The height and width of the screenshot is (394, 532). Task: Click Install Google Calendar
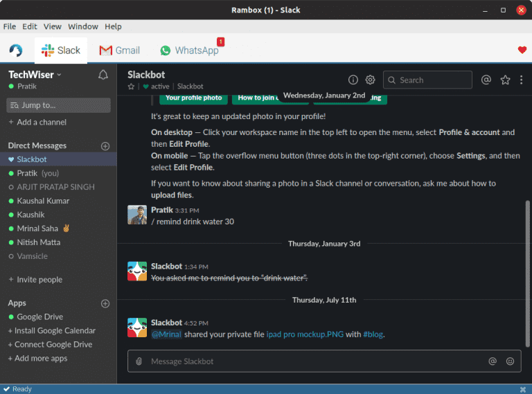[52, 330]
